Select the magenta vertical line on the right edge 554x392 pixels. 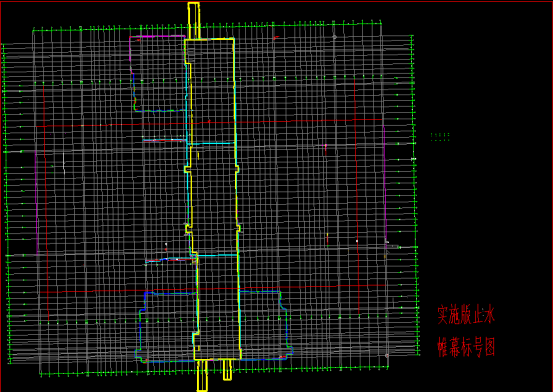click(x=384, y=183)
